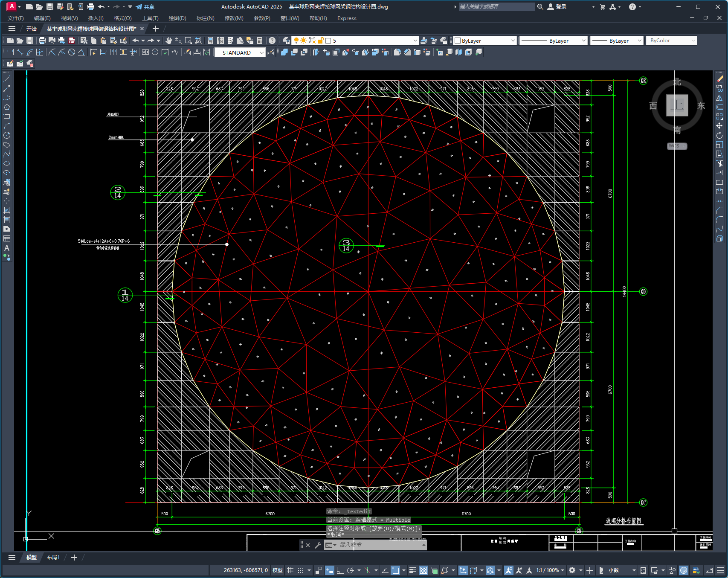
Task: Insert a table with Table tool
Action: click(7, 238)
